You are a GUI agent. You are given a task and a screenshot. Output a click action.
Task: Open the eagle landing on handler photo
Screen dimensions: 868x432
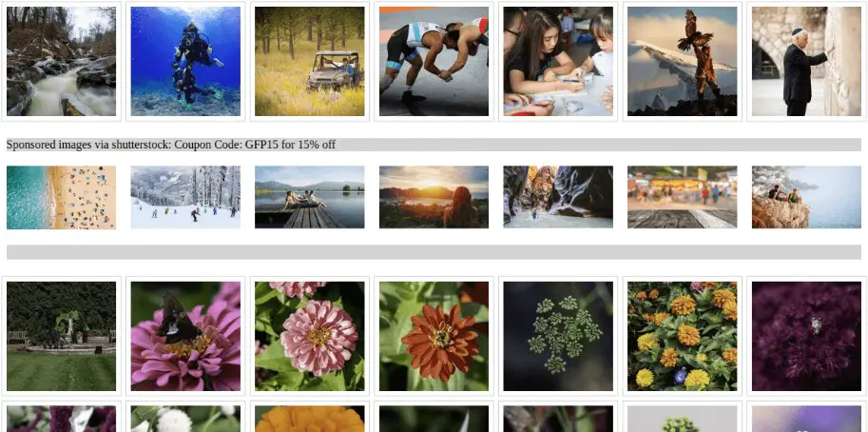[x=682, y=62]
